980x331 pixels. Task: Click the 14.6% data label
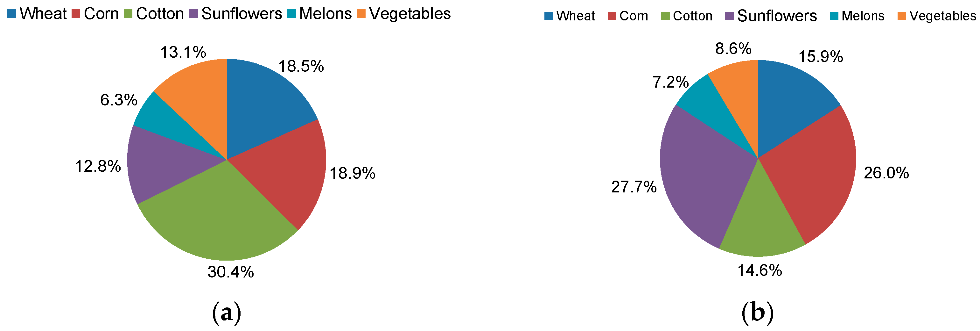759,271
